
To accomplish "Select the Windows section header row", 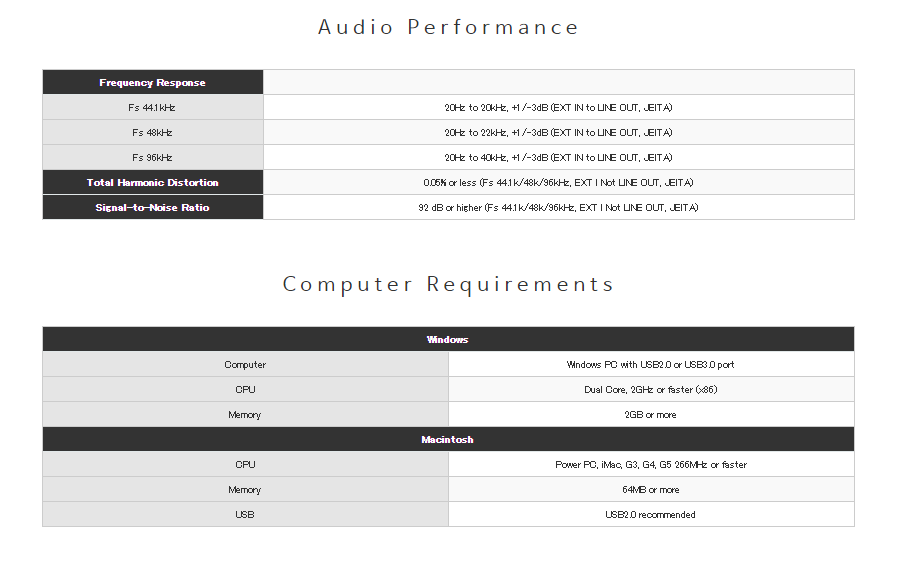I will pos(448,340).
